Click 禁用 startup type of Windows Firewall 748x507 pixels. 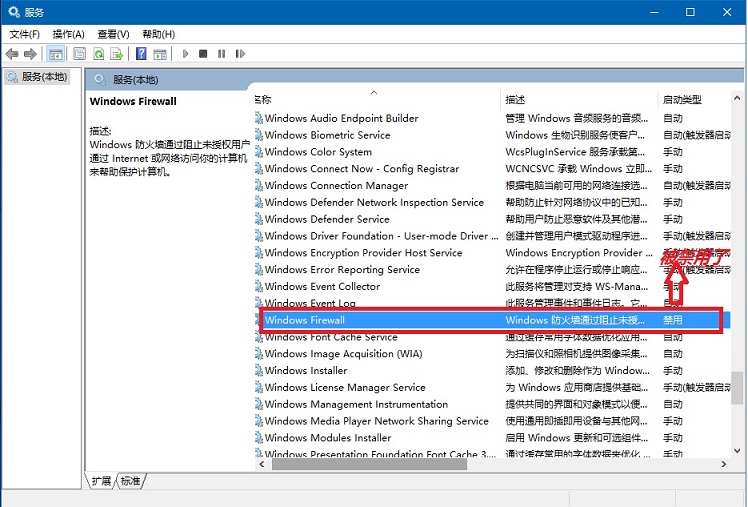[673, 320]
